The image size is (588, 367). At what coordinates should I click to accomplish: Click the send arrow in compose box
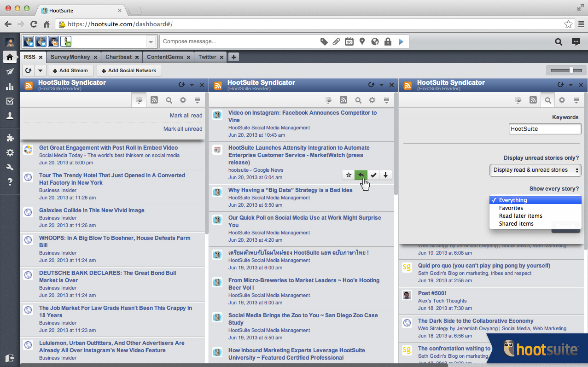coord(401,41)
